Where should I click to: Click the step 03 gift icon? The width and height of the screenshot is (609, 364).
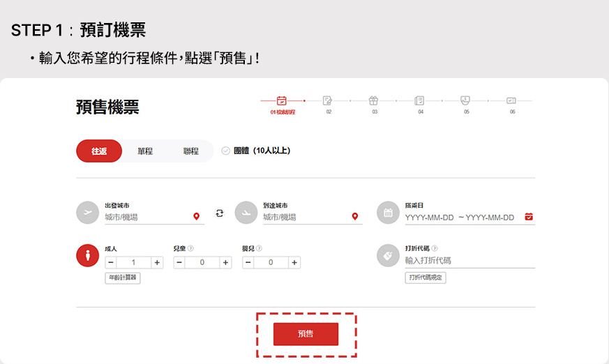click(x=374, y=100)
